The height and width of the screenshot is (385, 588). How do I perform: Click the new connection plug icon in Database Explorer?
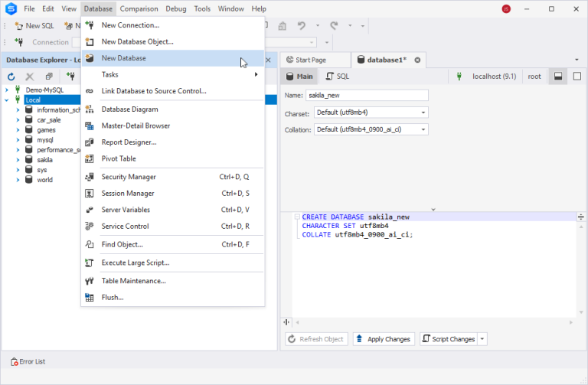pos(70,77)
